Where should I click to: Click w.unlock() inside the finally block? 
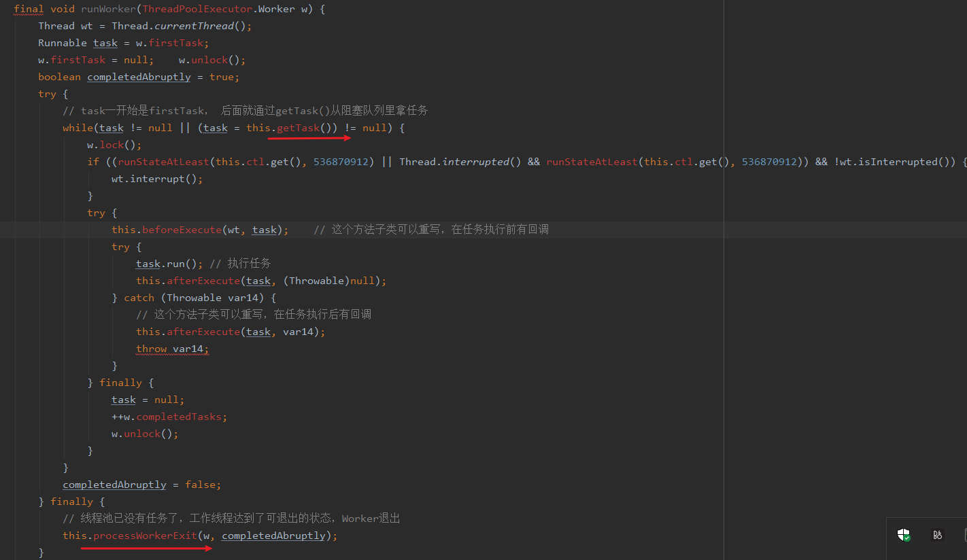(x=145, y=434)
